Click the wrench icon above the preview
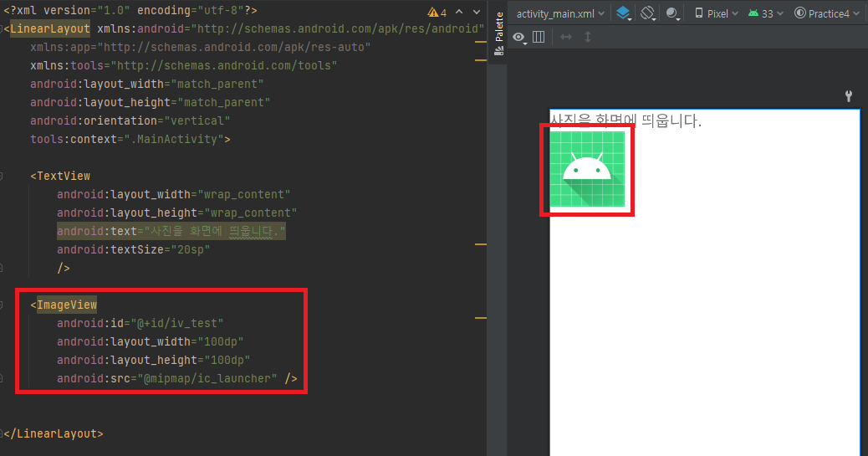Screen dimensions: 868x456 point(849,96)
